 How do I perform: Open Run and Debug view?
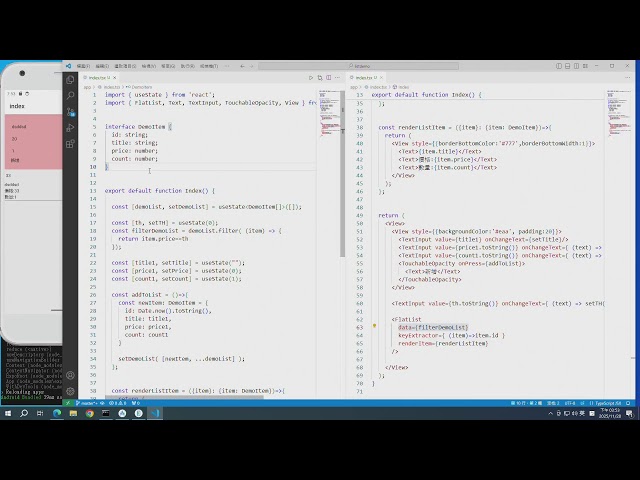(70, 127)
